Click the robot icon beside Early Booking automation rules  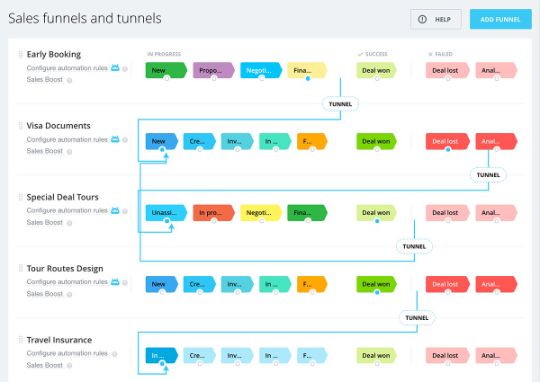tap(115, 68)
